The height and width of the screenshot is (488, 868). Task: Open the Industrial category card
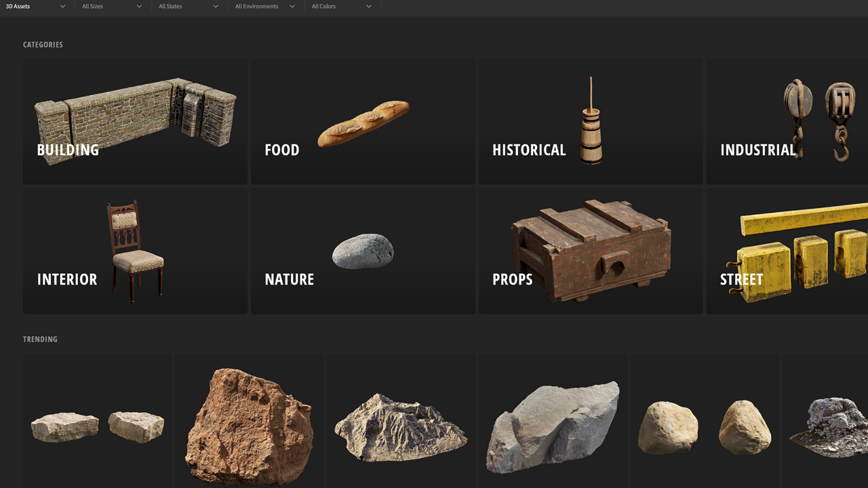[787, 121]
